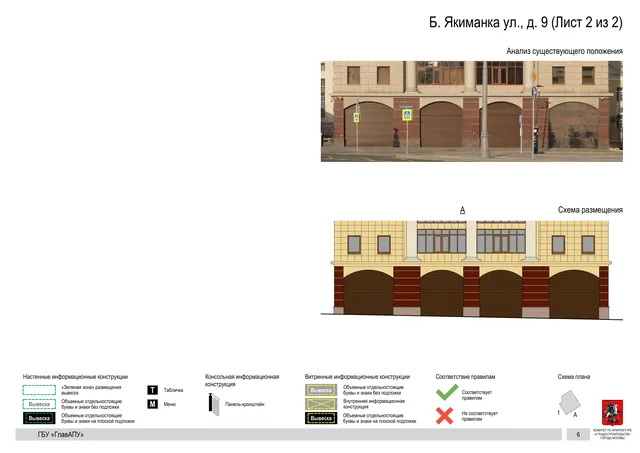The image size is (640, 453).
Task: Click the black M 'Меню' legend icon
Action: [x=152, y=404]
